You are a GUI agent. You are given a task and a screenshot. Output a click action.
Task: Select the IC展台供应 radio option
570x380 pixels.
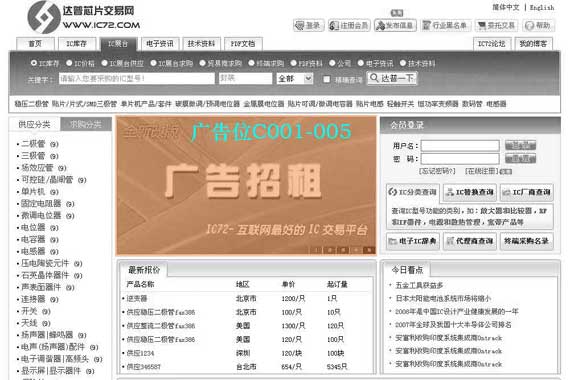104,63
